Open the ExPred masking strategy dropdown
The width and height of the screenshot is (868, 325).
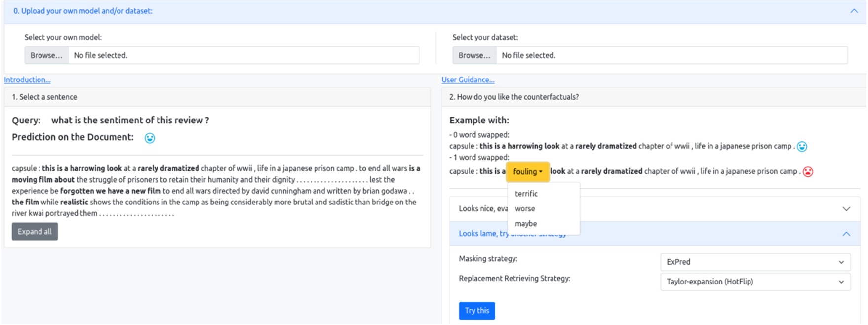[755, 262]
